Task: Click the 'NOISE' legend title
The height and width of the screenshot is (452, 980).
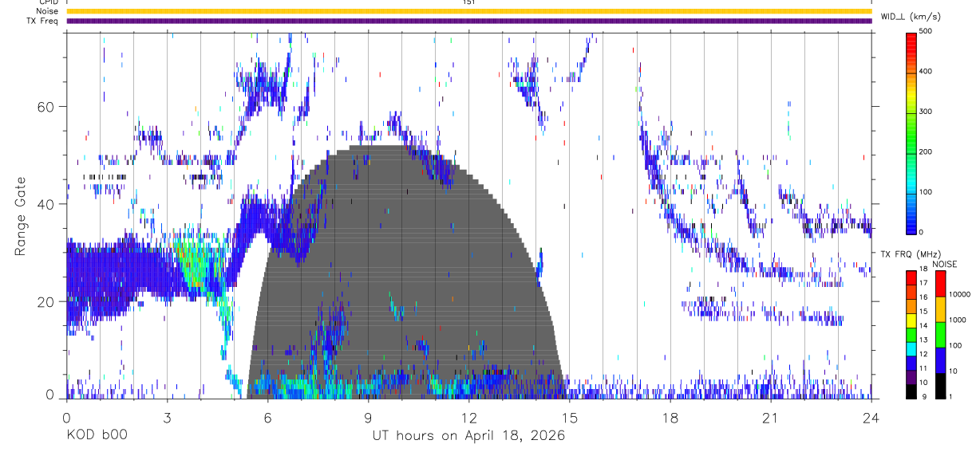Action: coord(943,264)
